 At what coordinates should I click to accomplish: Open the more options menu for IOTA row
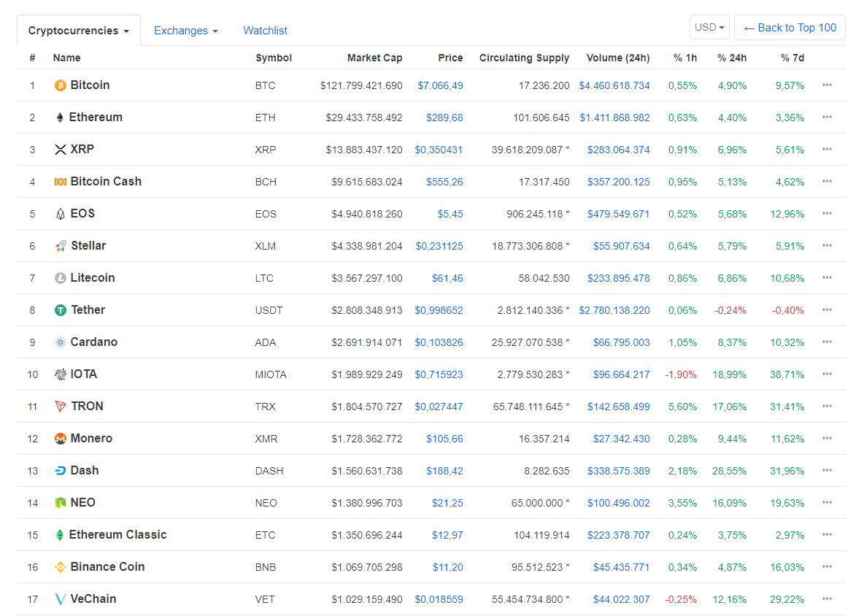click(x=827, y=374)
